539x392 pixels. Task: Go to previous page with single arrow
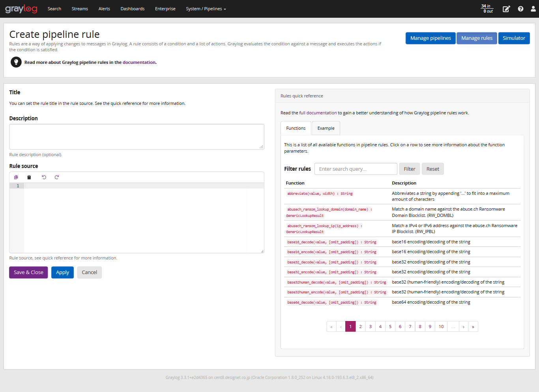(x=341, y=327)
